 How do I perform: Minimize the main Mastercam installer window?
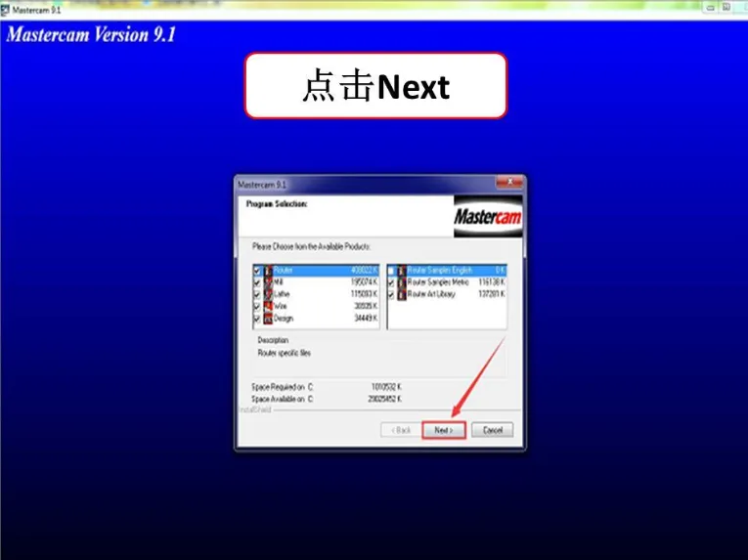pos(710,7)
